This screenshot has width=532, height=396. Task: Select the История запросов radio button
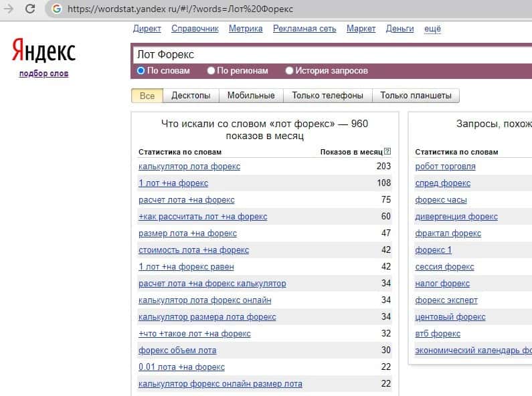[x=290, y=70]
